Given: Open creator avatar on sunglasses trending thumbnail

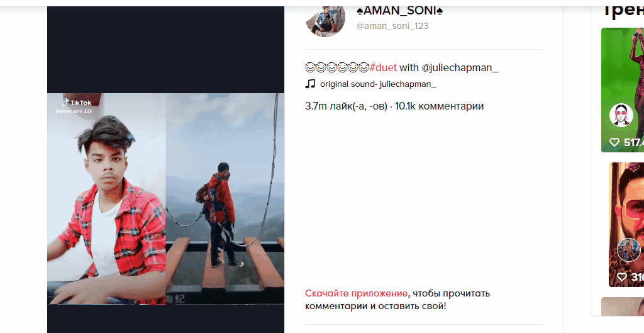Looking at the screenshot, I should [x=629, y=249].
